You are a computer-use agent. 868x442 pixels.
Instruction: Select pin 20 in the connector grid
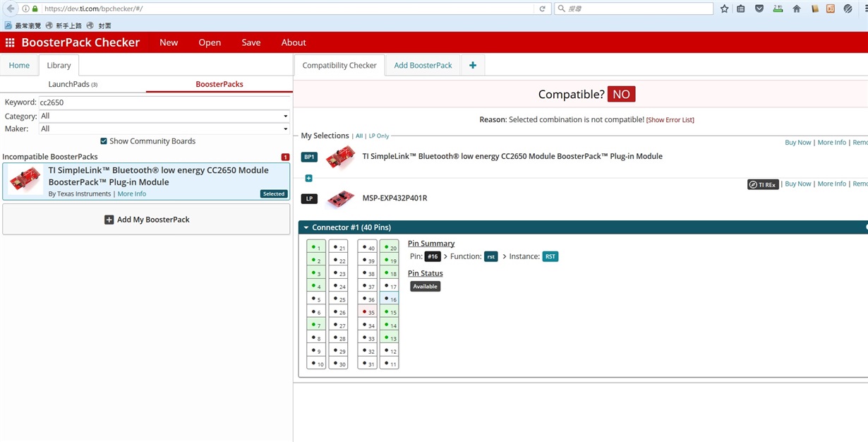pos(389,247)
